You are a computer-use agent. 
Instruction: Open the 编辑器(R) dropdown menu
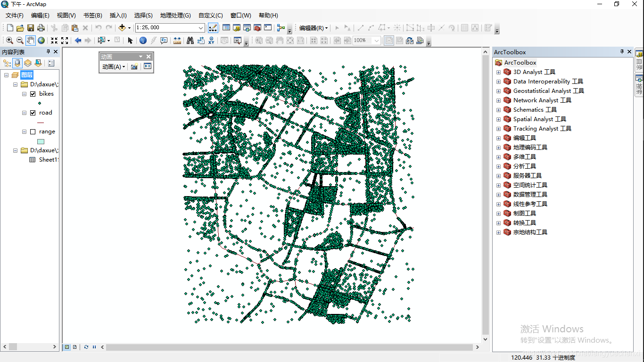click(314, 28)
